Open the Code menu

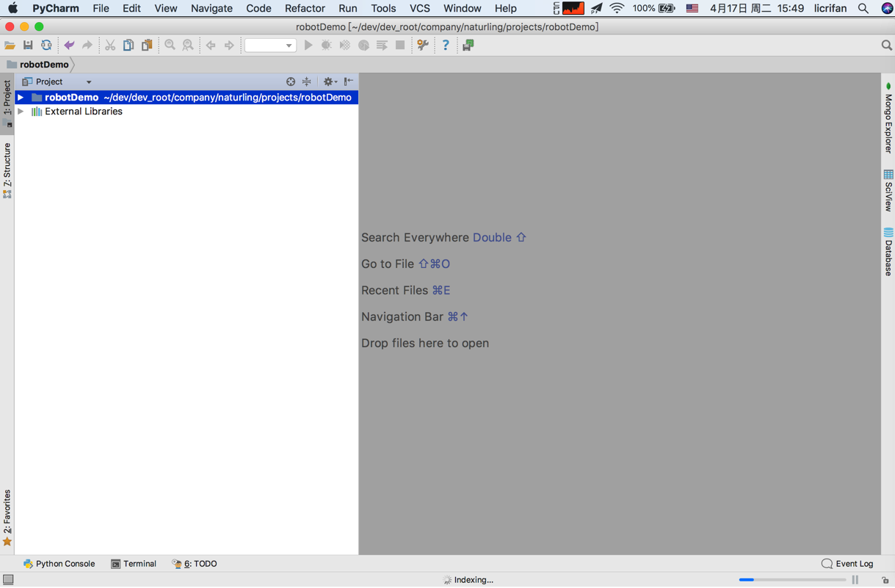258,8
